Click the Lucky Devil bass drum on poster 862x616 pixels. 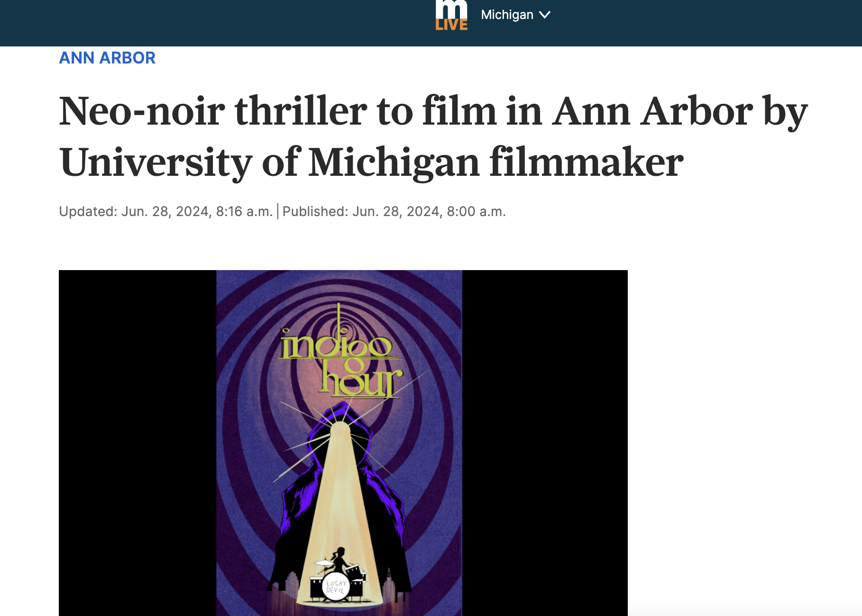336,587
